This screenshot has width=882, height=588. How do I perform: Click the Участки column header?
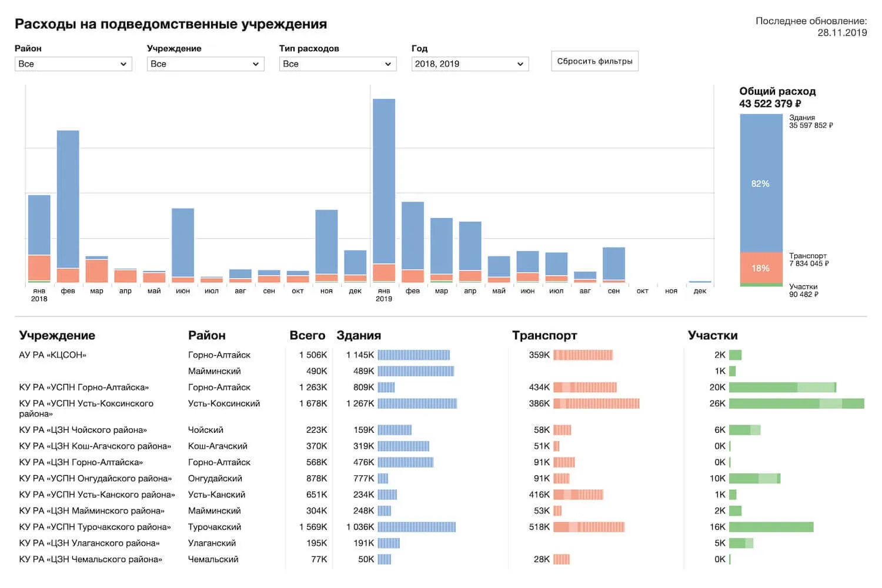(713, 335)
